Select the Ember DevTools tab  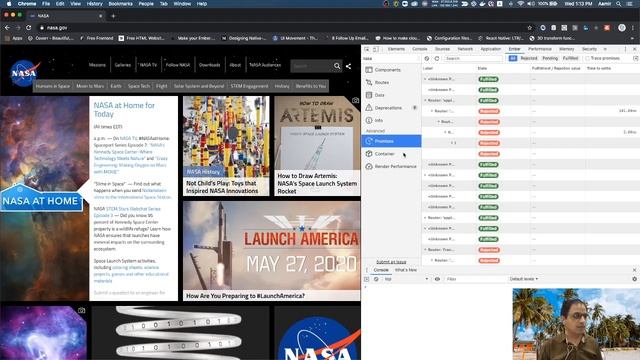click(514, 49)
